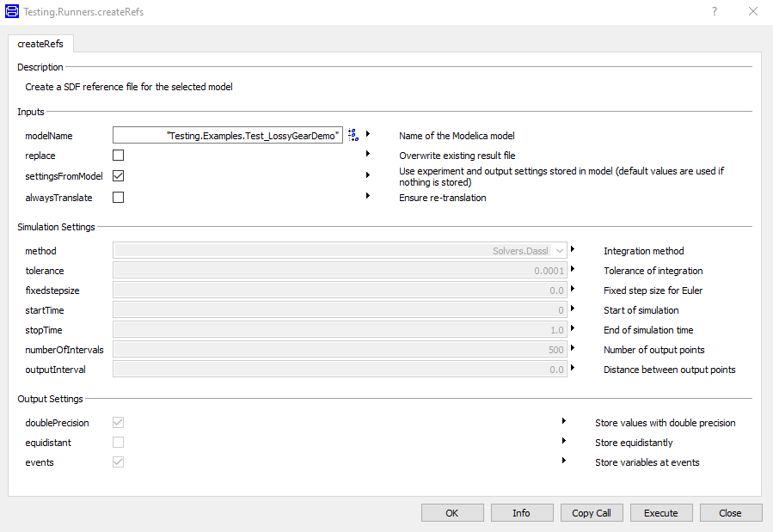Expand the arrow menu beside replace checkbox

click(x=368, y=154)
